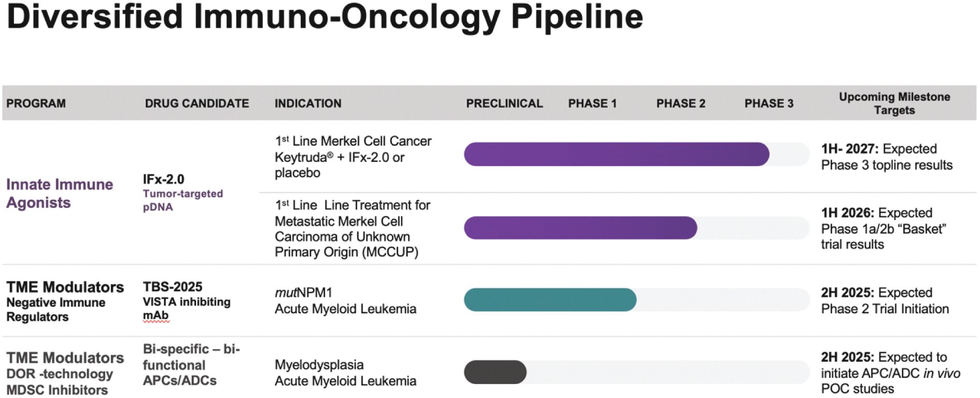The width and height of the screenshot is (980, 398).
Task: Click the Upcoming Milestone Targets header
Action: pos(894,103)
